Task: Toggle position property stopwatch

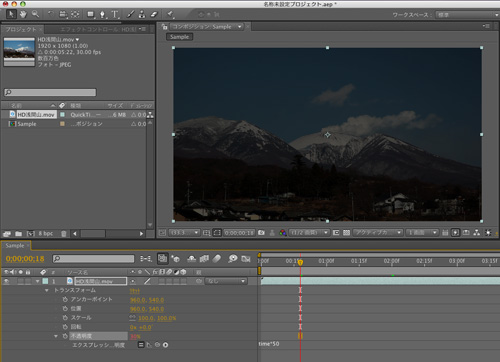Action: (x=65, y=309)
